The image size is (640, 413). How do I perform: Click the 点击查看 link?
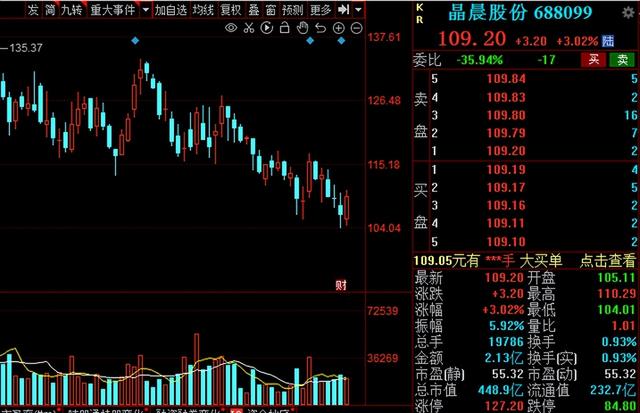pyautogui.click(x=608, y=261)
